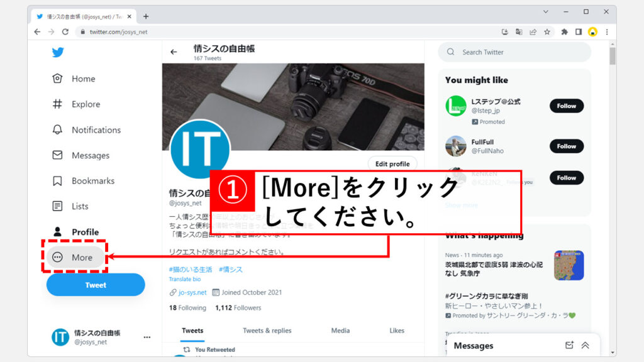Close the 情シスの自由帳 browser tab

pos(130,16)
